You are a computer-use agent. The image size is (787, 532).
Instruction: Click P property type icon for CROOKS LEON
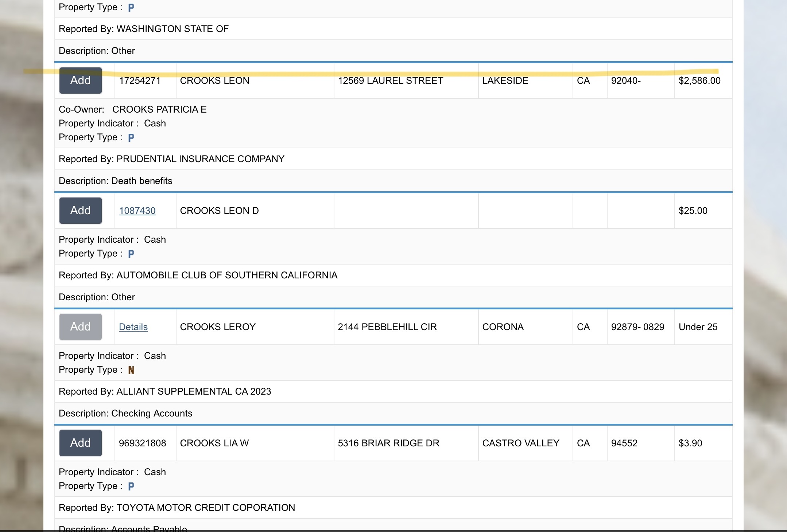pyautogui.click(x=131, y=138)
